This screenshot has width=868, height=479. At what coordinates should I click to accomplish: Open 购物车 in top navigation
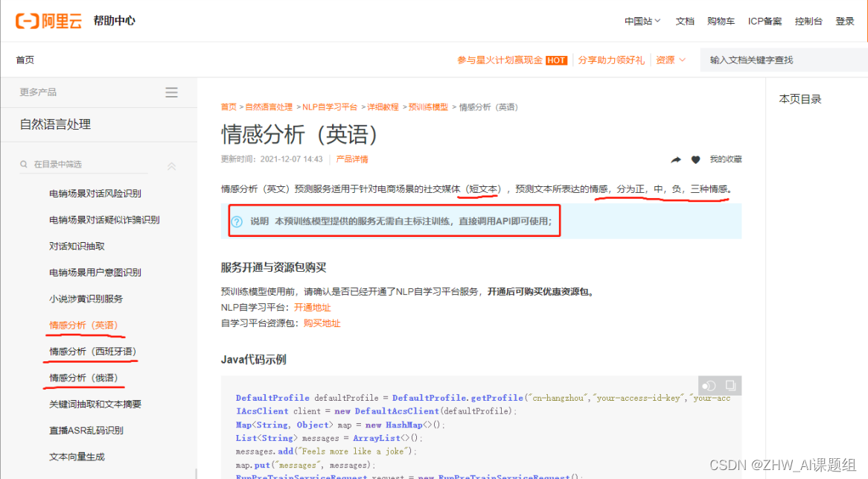721,21
